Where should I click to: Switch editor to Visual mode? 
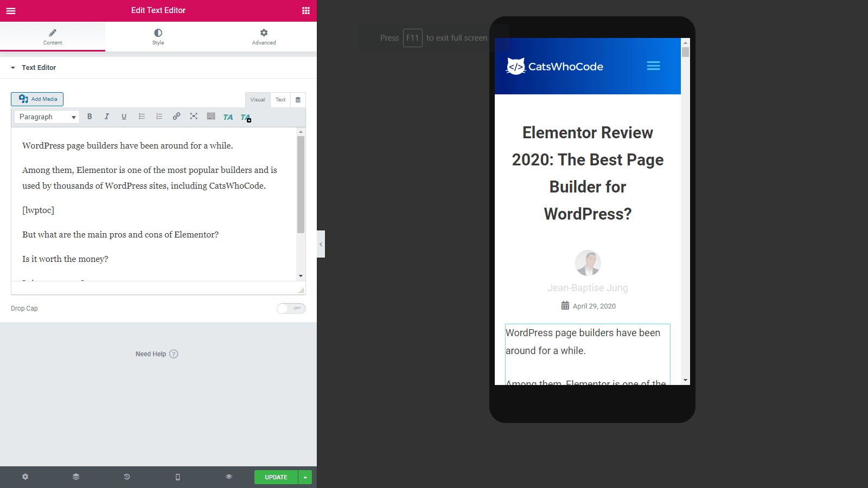coord(258,100)
